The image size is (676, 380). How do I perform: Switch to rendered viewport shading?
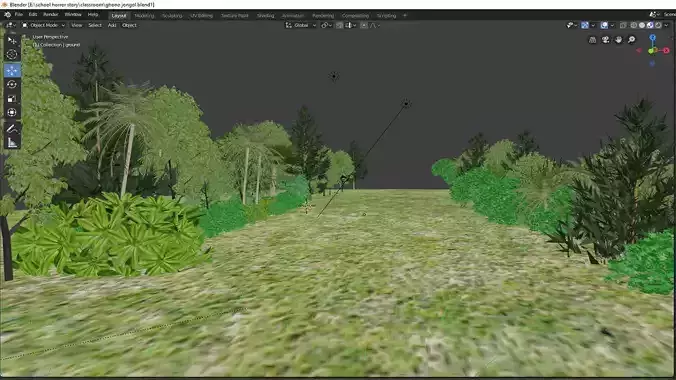658,25
